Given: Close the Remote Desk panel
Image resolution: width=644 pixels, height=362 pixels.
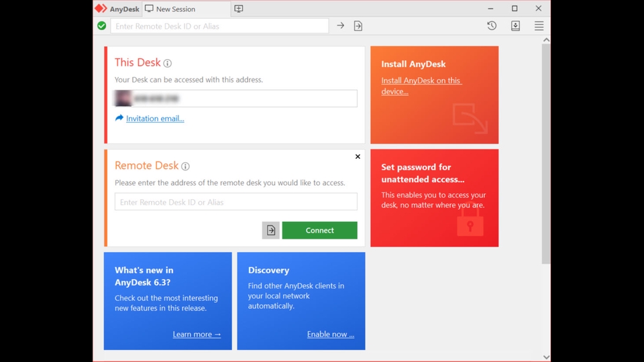Looking at the screenshot, I should [358, 156].
